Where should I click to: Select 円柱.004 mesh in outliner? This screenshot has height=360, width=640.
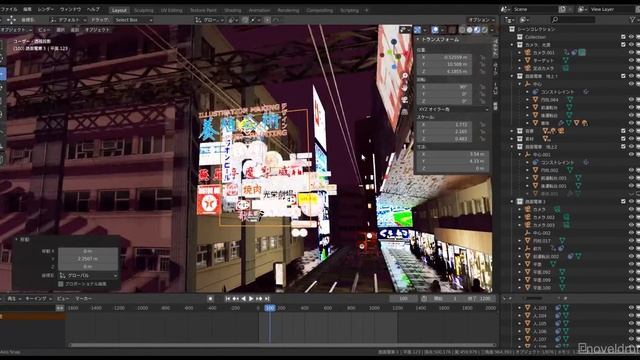[x=549, y=100]
